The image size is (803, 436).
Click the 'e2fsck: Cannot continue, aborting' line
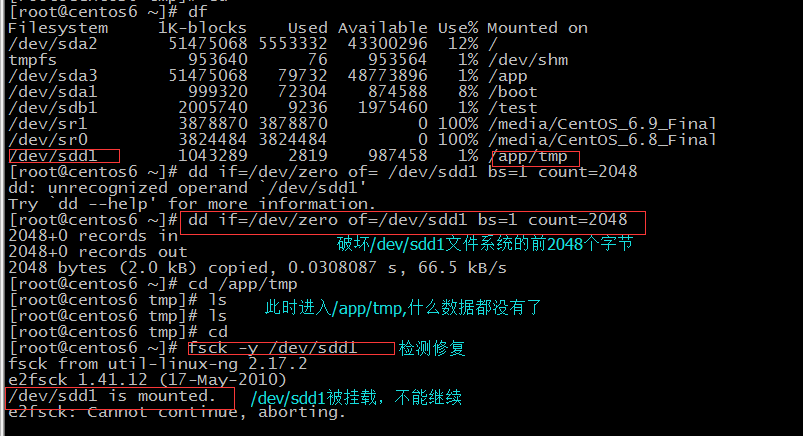[177, 412]
